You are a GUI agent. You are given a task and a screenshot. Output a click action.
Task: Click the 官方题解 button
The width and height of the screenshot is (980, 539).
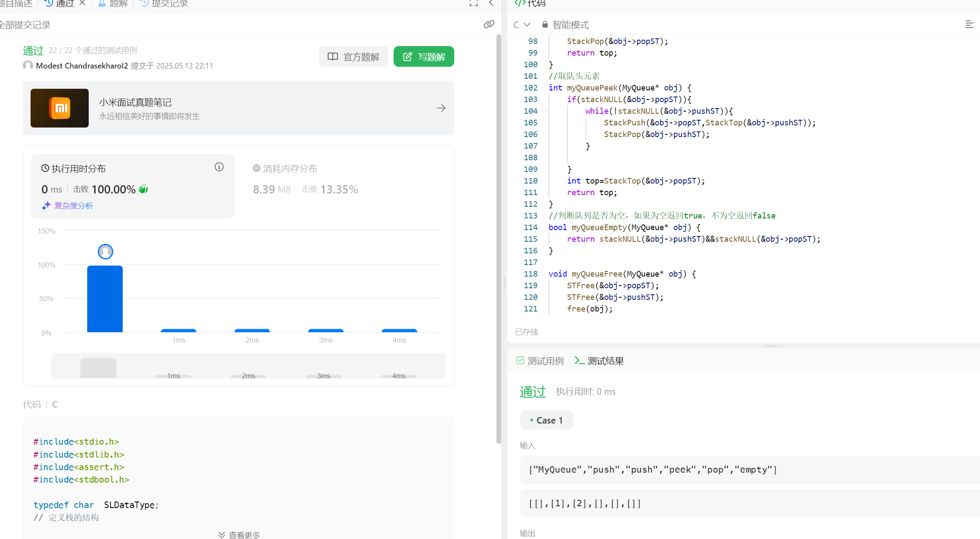coord(354,57)
